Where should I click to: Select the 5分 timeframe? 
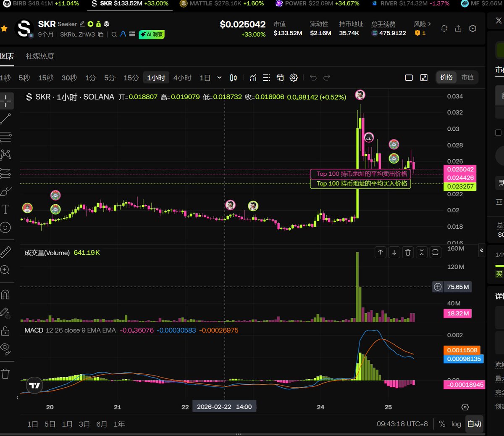110,78
